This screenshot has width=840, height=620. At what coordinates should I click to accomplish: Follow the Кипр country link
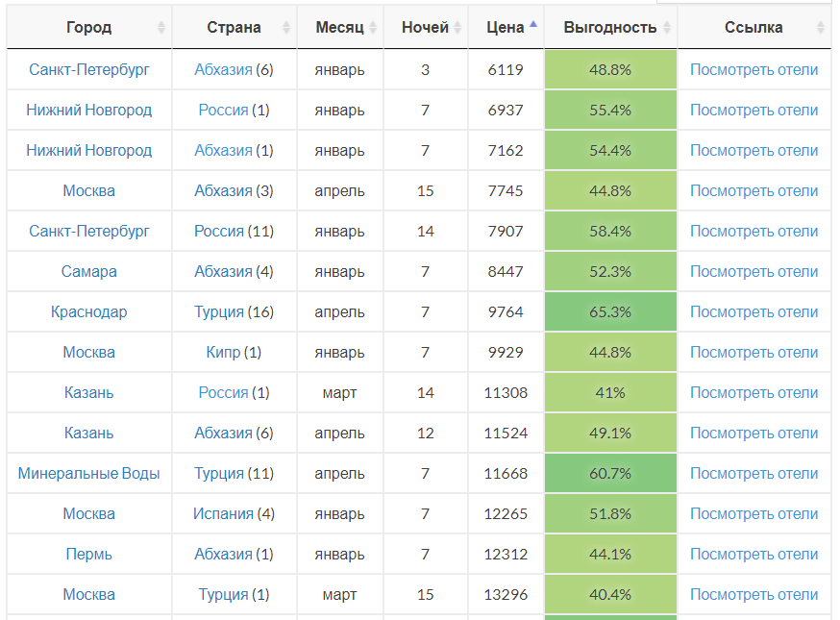click(223, 352)
